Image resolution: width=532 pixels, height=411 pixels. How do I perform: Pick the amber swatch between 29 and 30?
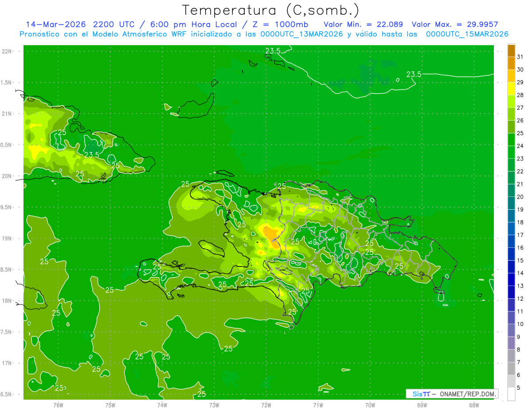point(511,76)
